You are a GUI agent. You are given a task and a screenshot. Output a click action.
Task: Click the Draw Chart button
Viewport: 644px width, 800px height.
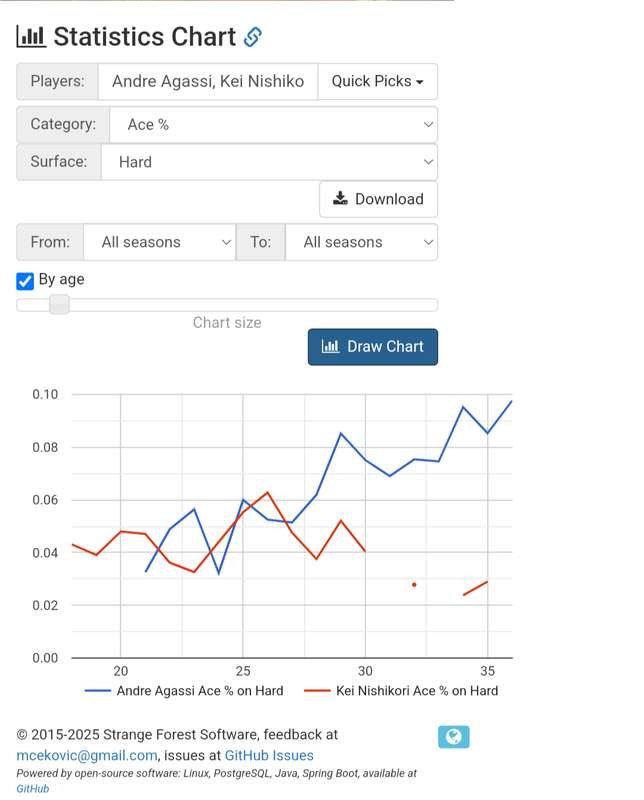373,347
